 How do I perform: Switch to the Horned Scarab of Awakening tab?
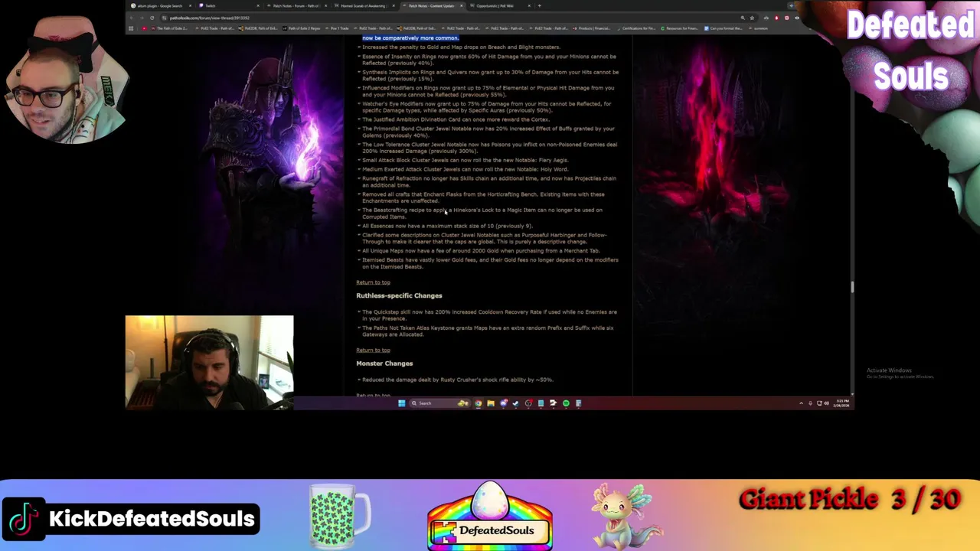[364, 5]
